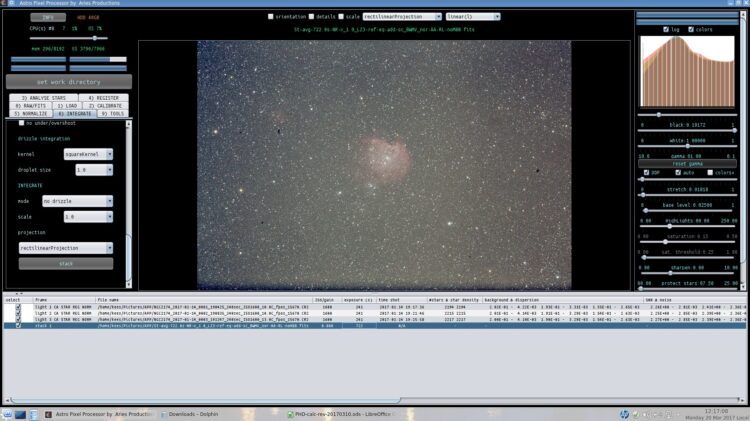The height and width of the screenshot is (421, 750).
Task: Switch to 3) ANALYSE STARS tab
Action: pyautogui.click(x=44, y=98)
